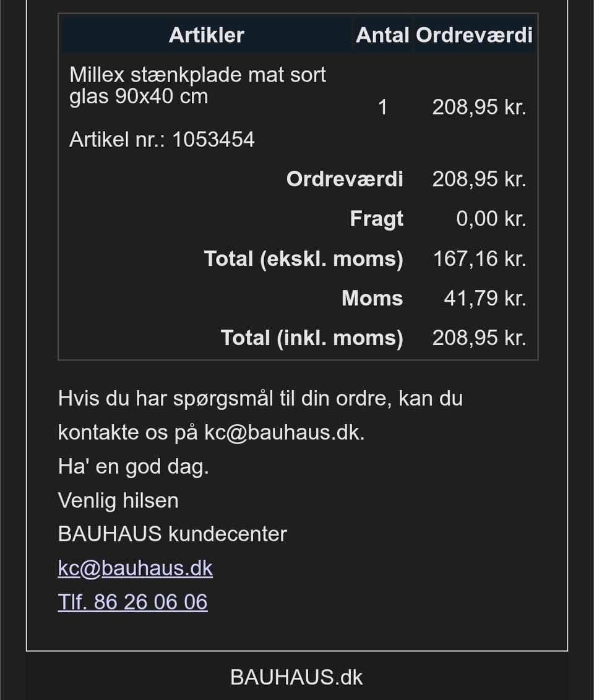Click the Total (inkl. moms) label
The width and height of the screenshot is (594, 700).
click(311, 338)
